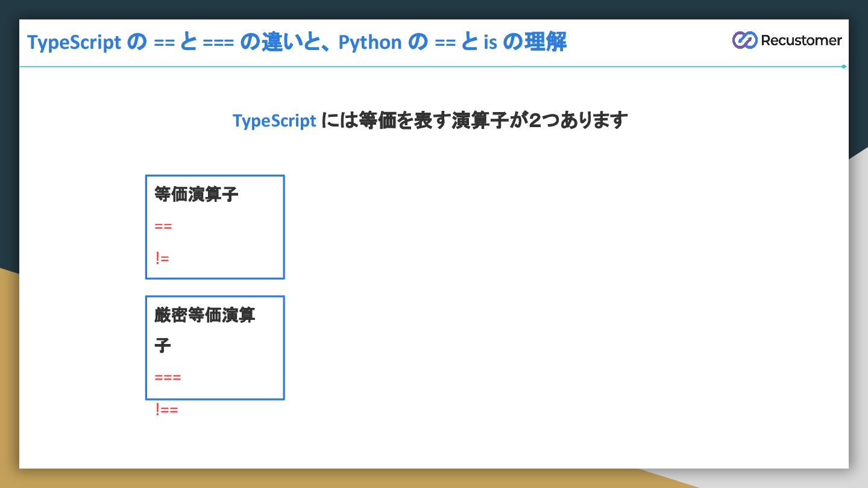
Task: Select the red '==' operator text
Action: tap(163, 227)
